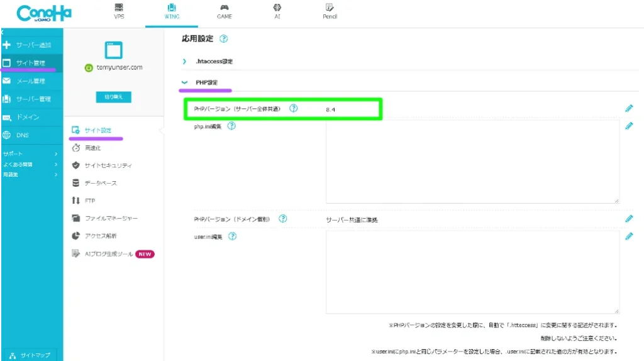
Task: Open the AI tab
Action: [x=277, y=11]
